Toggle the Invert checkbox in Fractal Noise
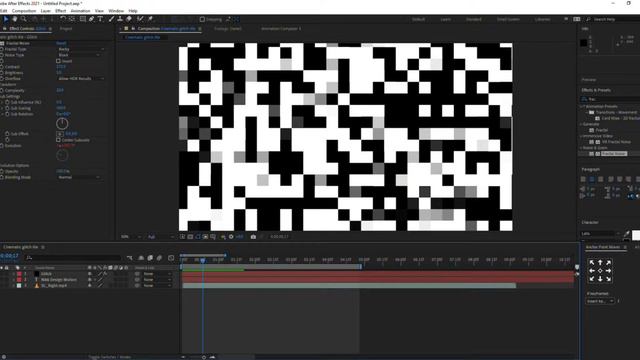 (58, 61)
